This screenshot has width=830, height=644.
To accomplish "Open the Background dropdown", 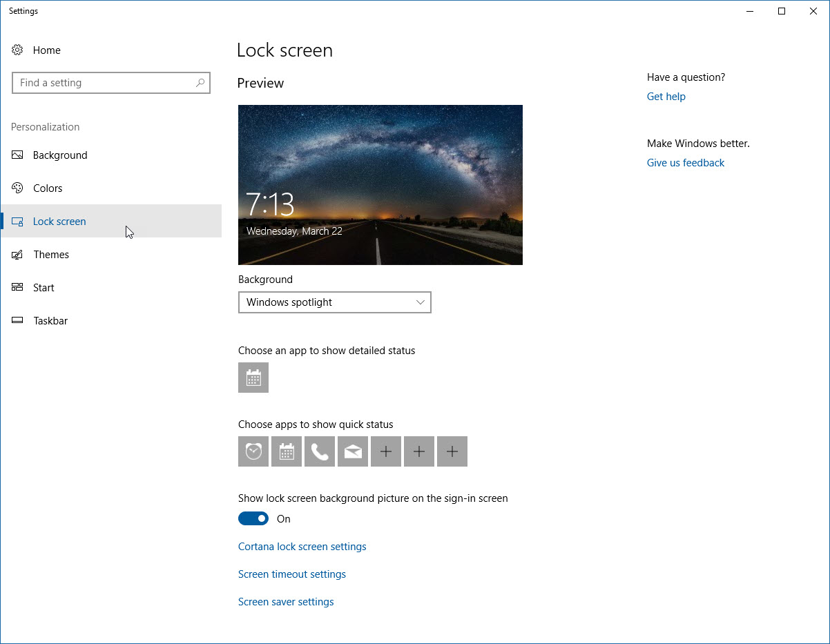I will click(334, 302).
